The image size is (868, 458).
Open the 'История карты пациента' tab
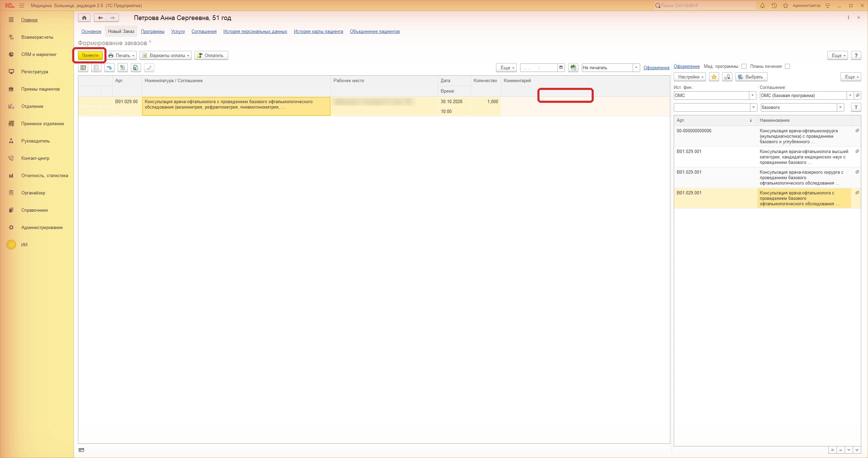click(318, 31)
